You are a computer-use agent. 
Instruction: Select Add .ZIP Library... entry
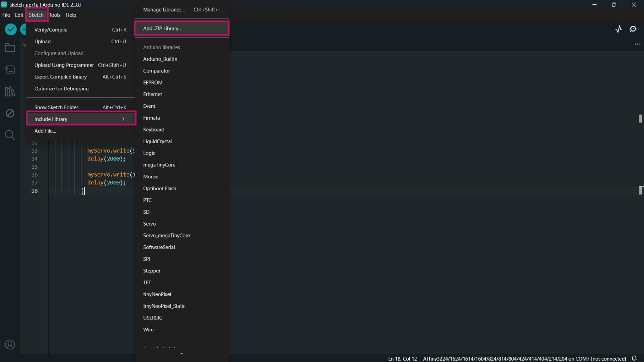click(x=182, y=28)
